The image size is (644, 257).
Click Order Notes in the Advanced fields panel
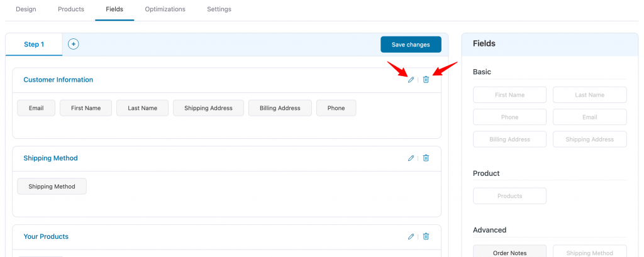[x=509, y=253]
